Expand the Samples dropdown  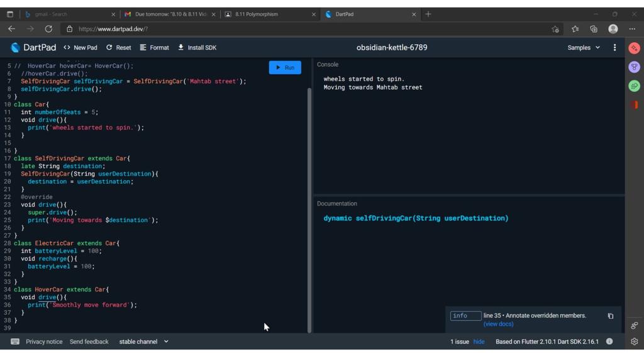click(584, 48)
